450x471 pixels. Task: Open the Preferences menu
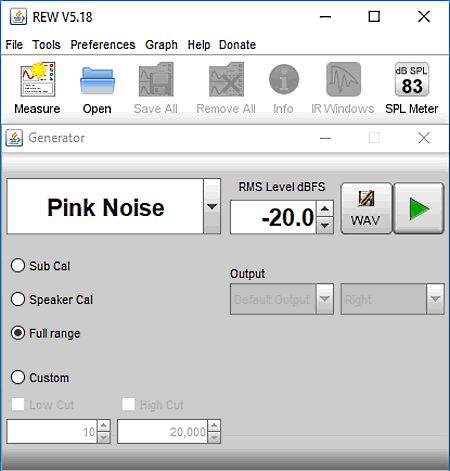point(103,45)
